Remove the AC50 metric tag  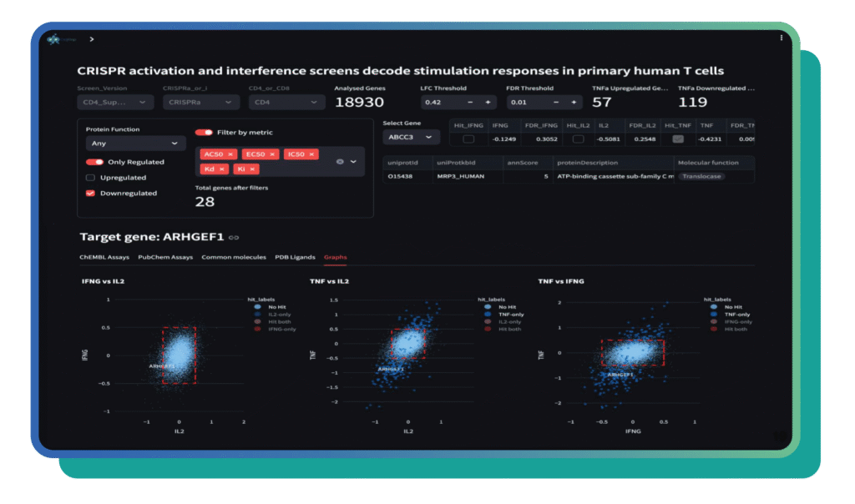(x=231, y=154)
